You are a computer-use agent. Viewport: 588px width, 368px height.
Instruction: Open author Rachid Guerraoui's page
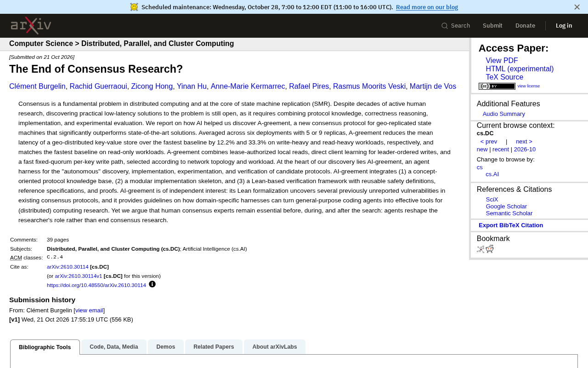[98, 86]
